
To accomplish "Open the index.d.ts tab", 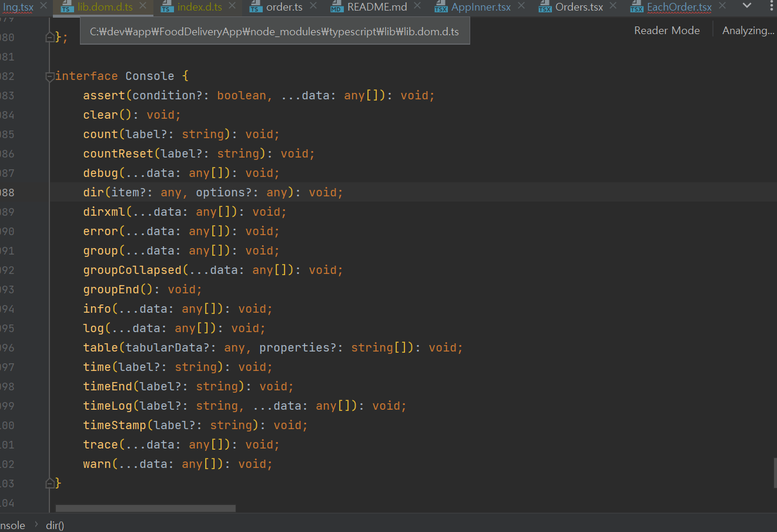I will click(x=200, y=7).
